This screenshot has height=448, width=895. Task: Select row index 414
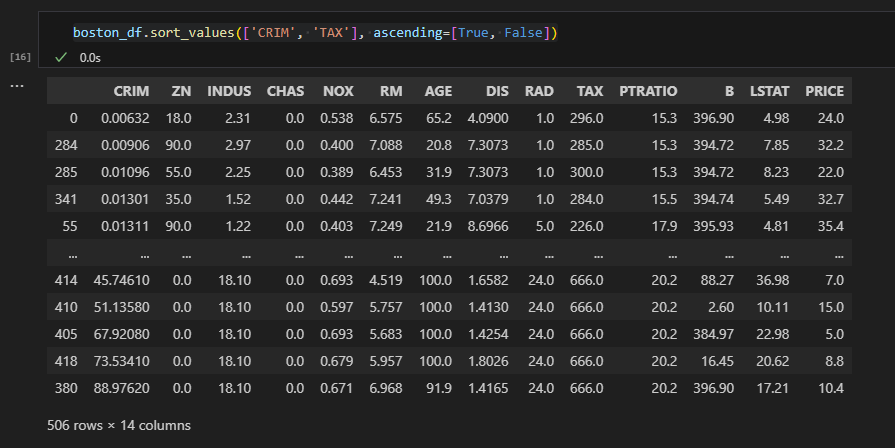point(66,280)
